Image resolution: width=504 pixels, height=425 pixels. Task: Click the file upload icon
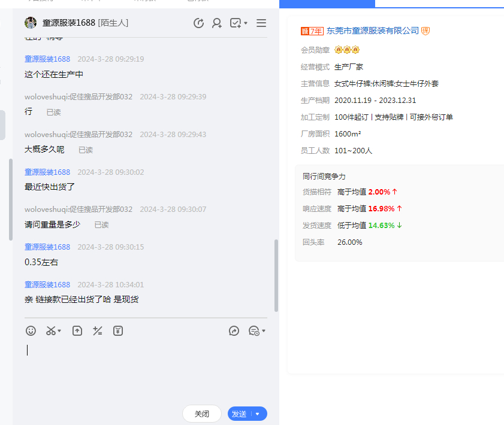(x=77, y=330)
